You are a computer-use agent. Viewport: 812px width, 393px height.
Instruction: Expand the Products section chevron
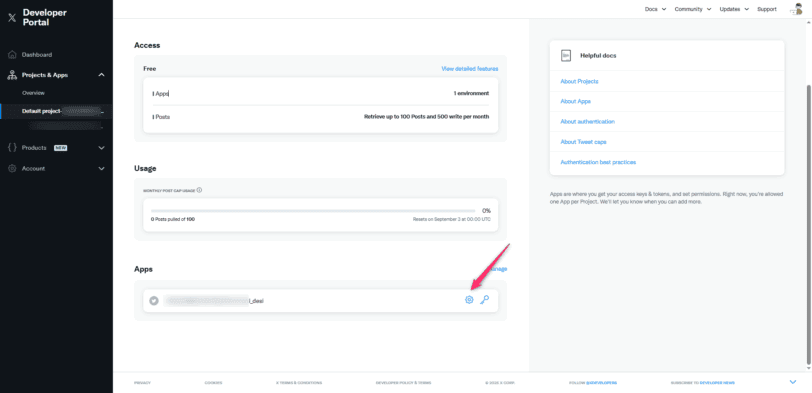(102, 148)
